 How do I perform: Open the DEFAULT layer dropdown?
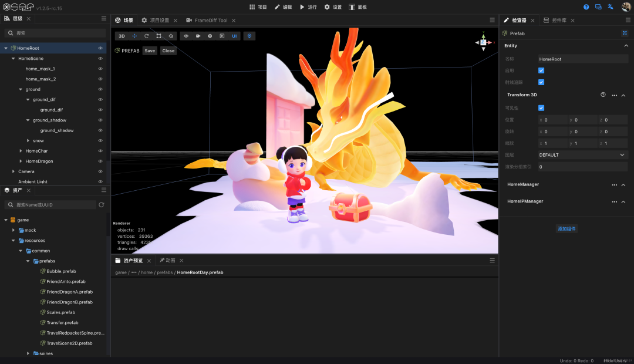[583, 155]
